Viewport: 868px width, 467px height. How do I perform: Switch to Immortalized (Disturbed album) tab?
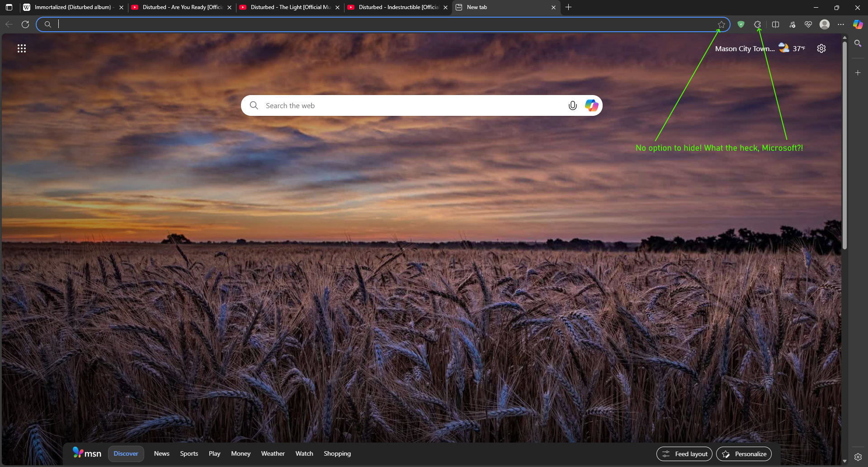click(73, 7)
